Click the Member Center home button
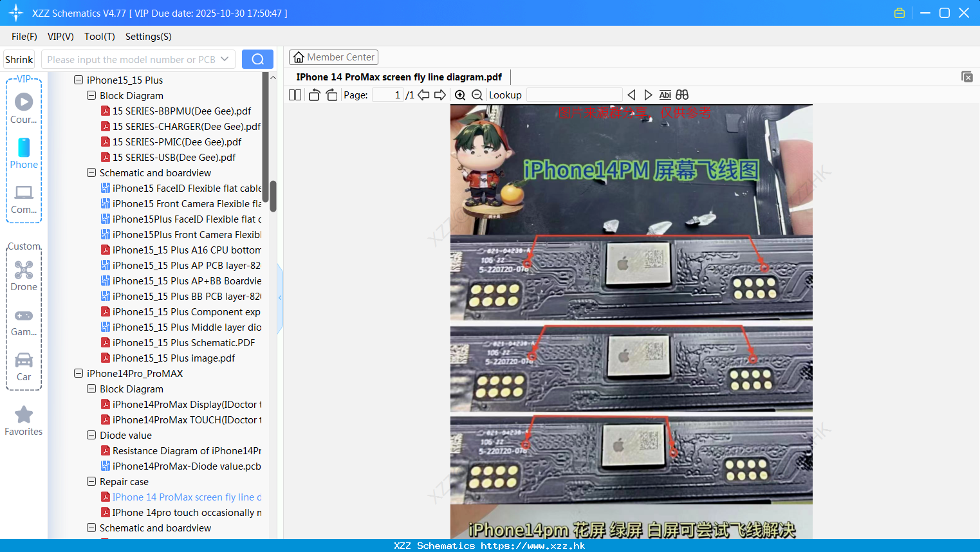 [x=333, y=57]
